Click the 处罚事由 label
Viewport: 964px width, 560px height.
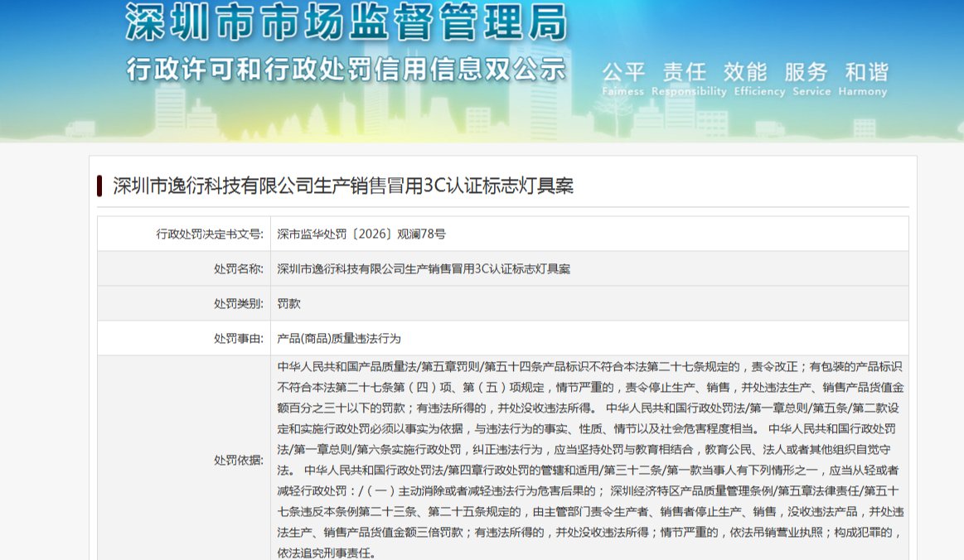[238, 338]
